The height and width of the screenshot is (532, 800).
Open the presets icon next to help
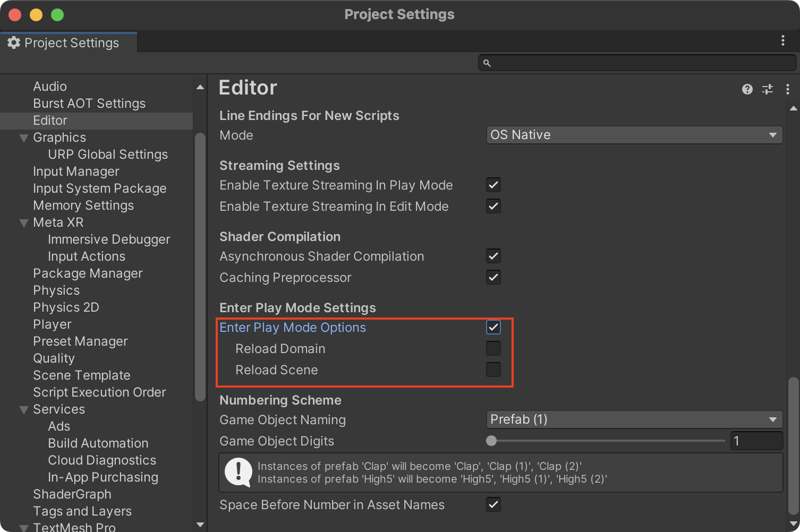point(768,89)
